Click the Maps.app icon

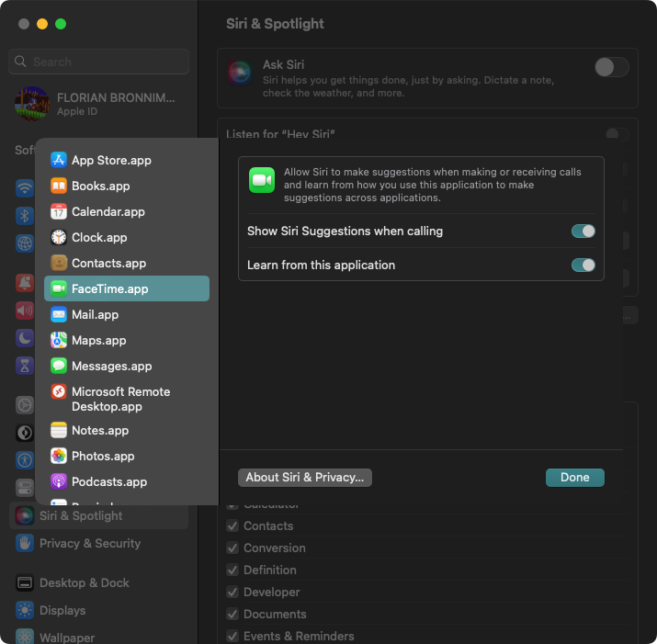click(x=59, y=340)
